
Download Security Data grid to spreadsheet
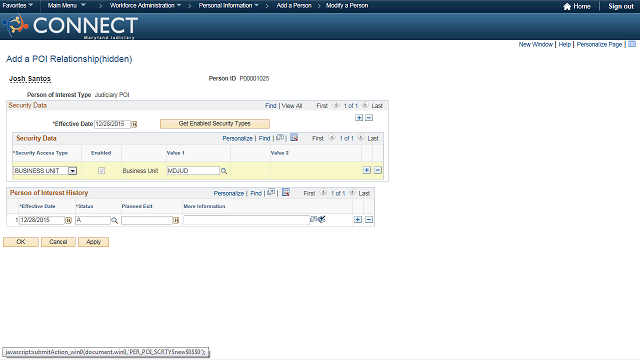point(294,138)
